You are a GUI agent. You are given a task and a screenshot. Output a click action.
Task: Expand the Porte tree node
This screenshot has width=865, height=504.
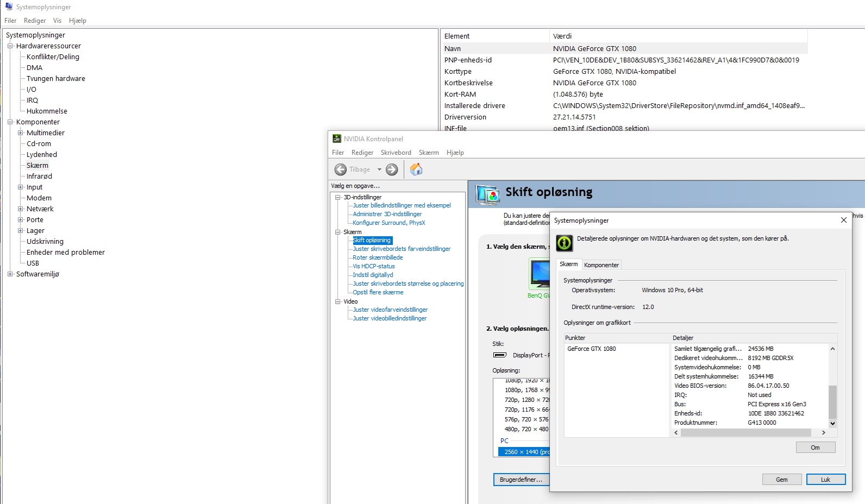21,220
